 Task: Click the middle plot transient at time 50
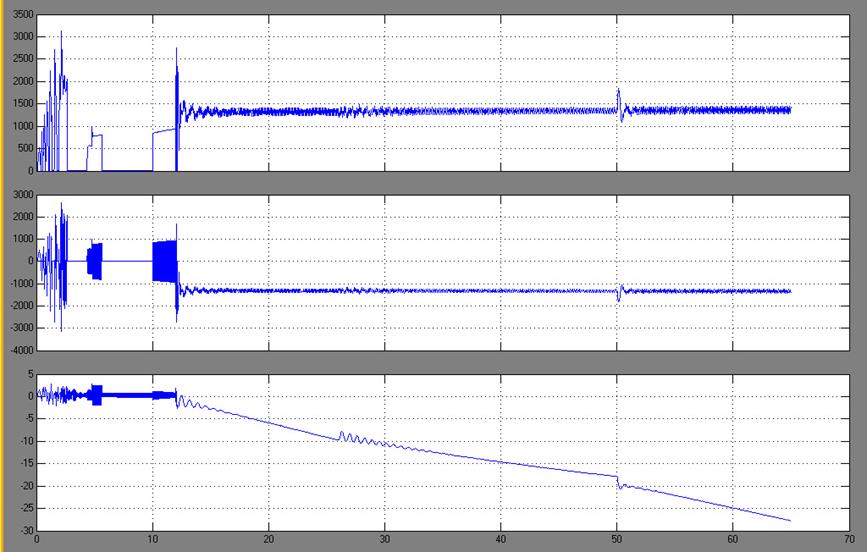point(618,291)
